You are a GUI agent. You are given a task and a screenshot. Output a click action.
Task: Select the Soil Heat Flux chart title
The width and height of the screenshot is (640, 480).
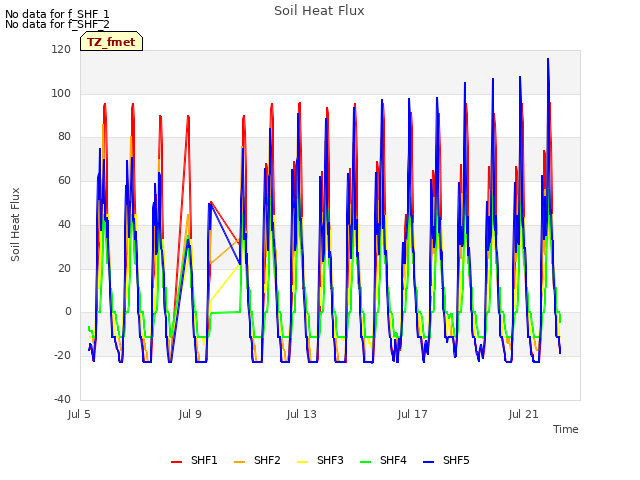pyautogui.click(x=319, y=11)
